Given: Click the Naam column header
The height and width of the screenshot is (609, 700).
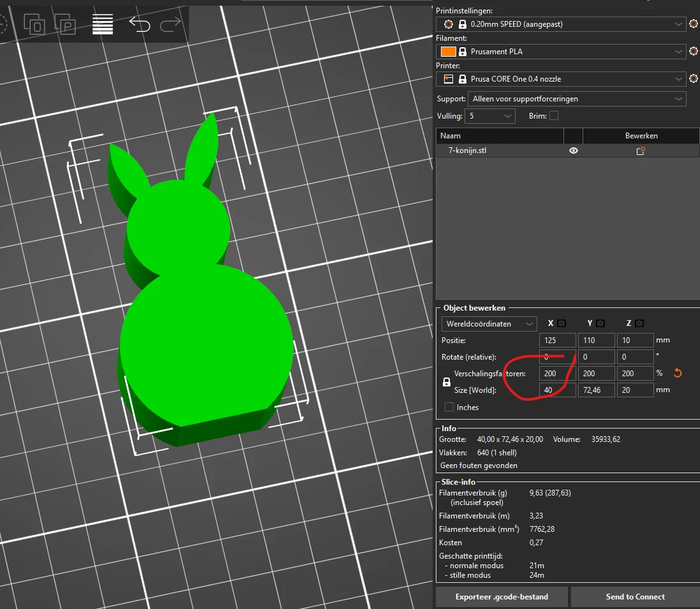Looking at the screenshot, I should tap(500, 136).
